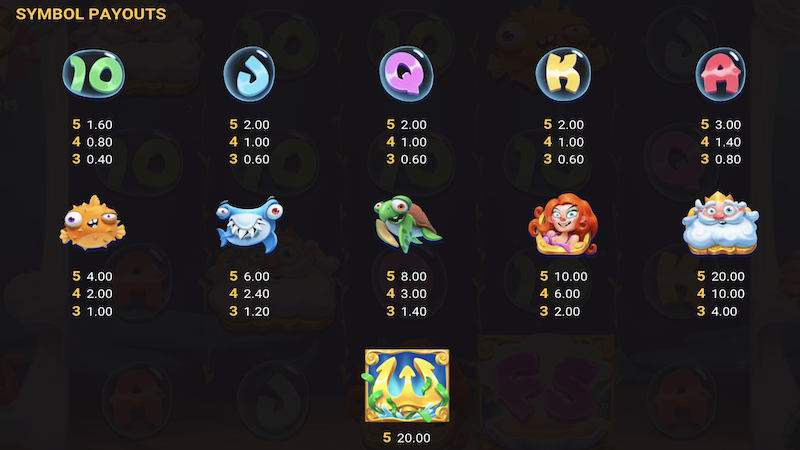Select the green sea turtle symbol

pos(407,223)
